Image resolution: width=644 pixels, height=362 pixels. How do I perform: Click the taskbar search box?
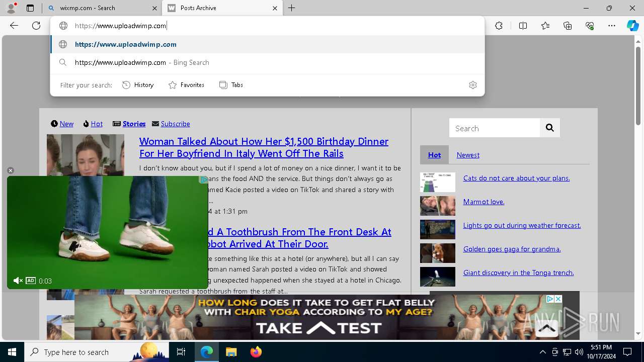pos(97,352)
